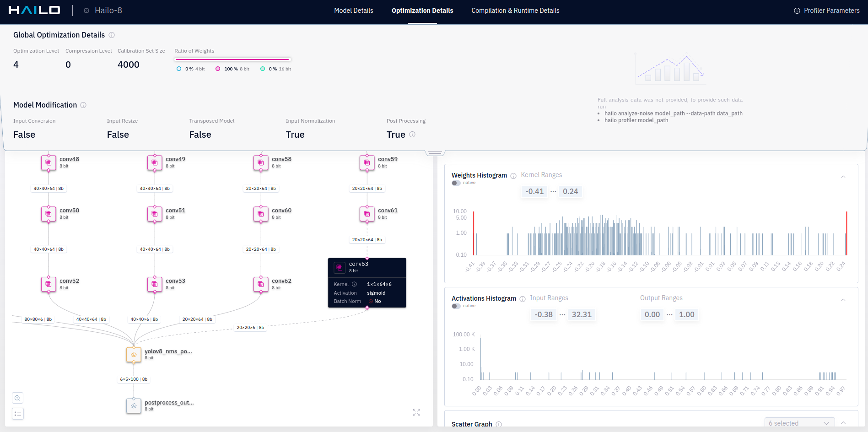Click the yolov8_nms postprocess node icon

pyautogui.click(x=134, y=355)
